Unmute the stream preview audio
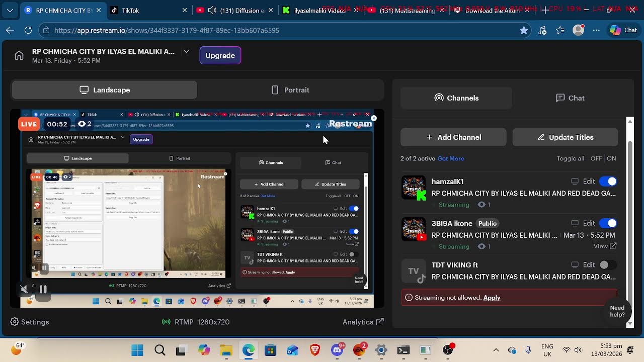 point(24,289)
